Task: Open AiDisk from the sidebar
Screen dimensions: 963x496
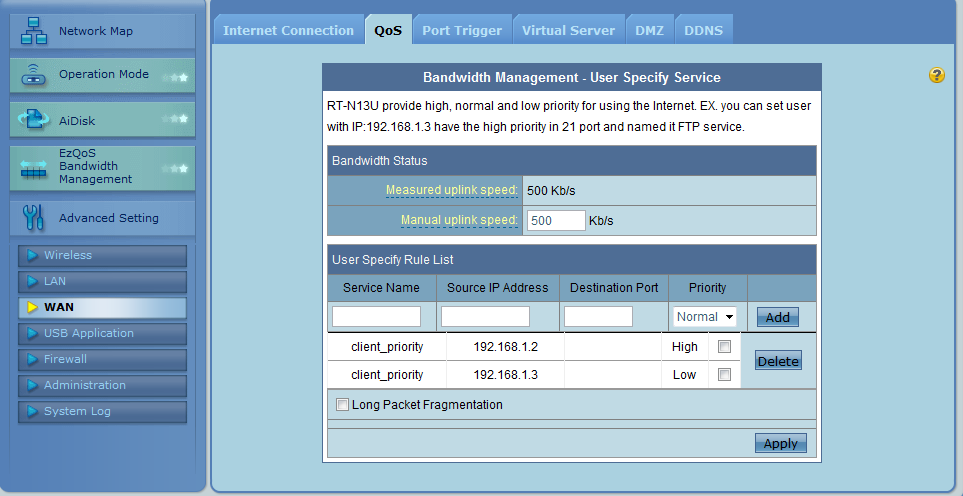Action: (x=103, y=120)
